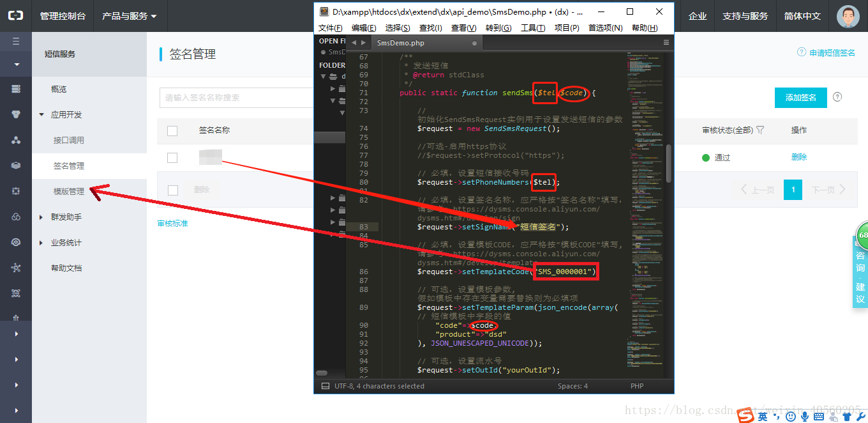Open 管理控制台 in the header
The height and width of the screenshot is (423, 868).
63,16
